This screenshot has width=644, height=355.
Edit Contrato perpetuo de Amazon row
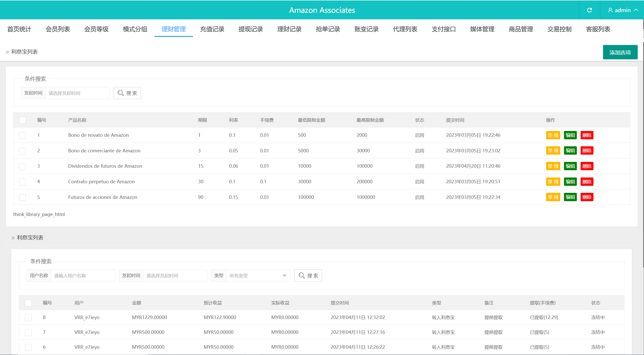pos(570,182)
